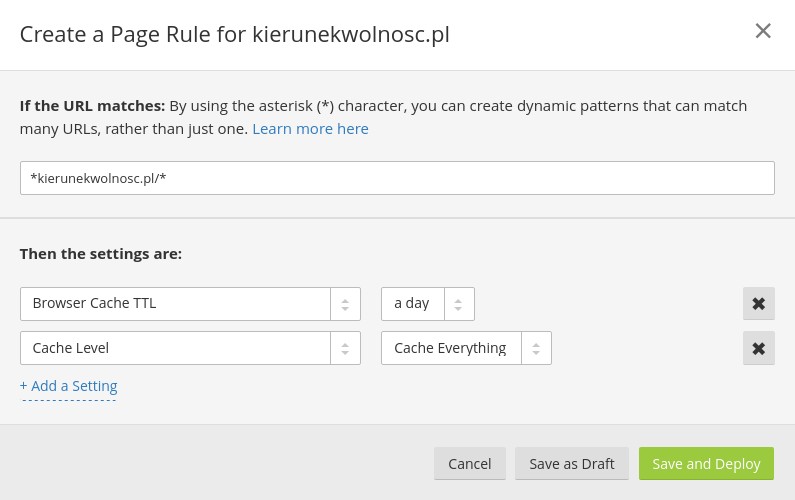The width and height of the screenshot is (795, 500).
Task: Save the page rule as draft
Action: click(x=571, y=464)
